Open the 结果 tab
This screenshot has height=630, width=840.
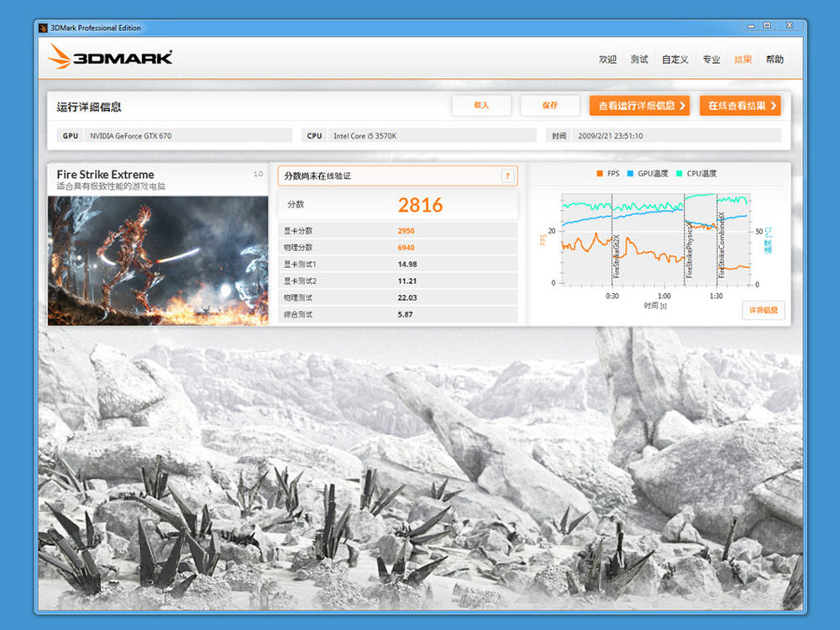pos(743,60)
